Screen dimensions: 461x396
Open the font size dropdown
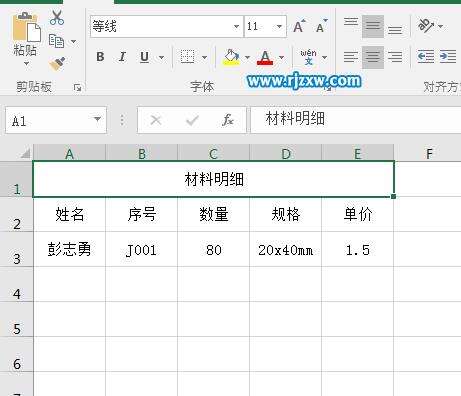point(279,26)
